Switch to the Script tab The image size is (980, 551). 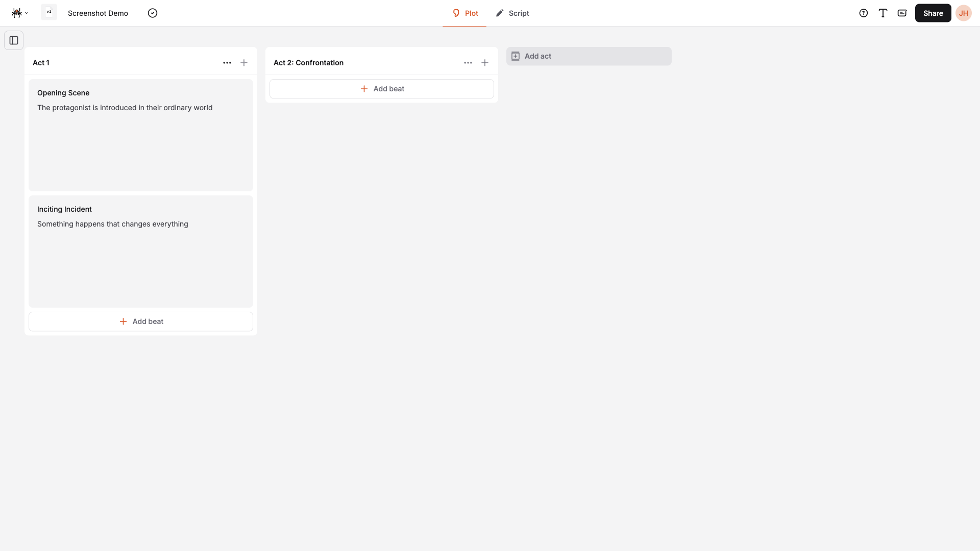click(513, 13)
